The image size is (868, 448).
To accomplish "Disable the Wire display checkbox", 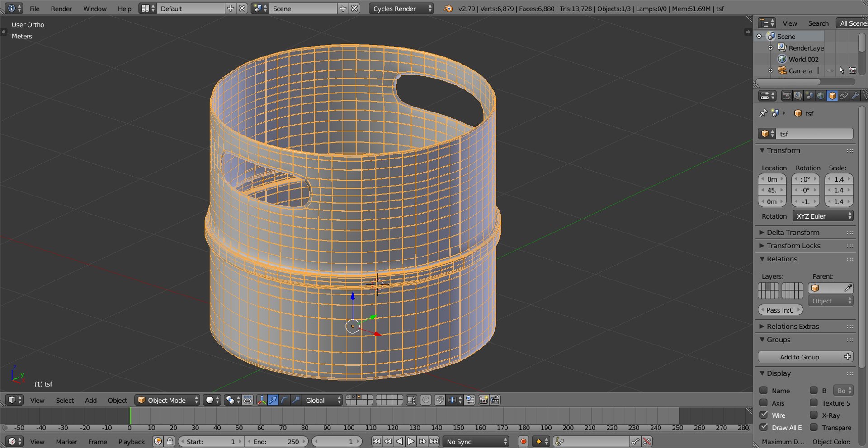I will 764,415.
